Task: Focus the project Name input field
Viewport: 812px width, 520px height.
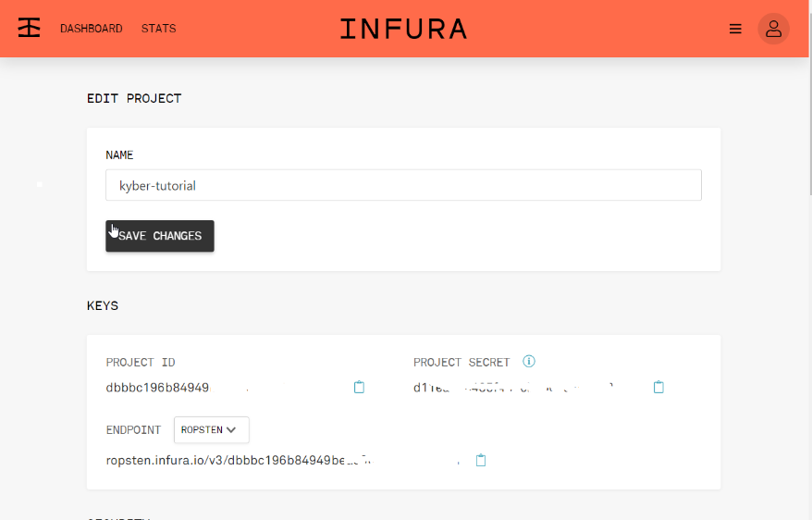Action: point(403,185)
